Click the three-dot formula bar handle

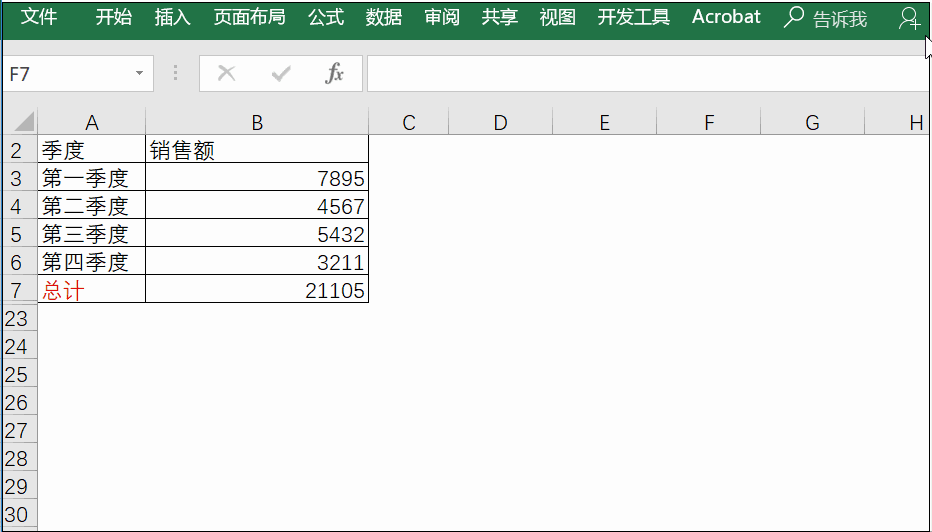coord(175,73)
